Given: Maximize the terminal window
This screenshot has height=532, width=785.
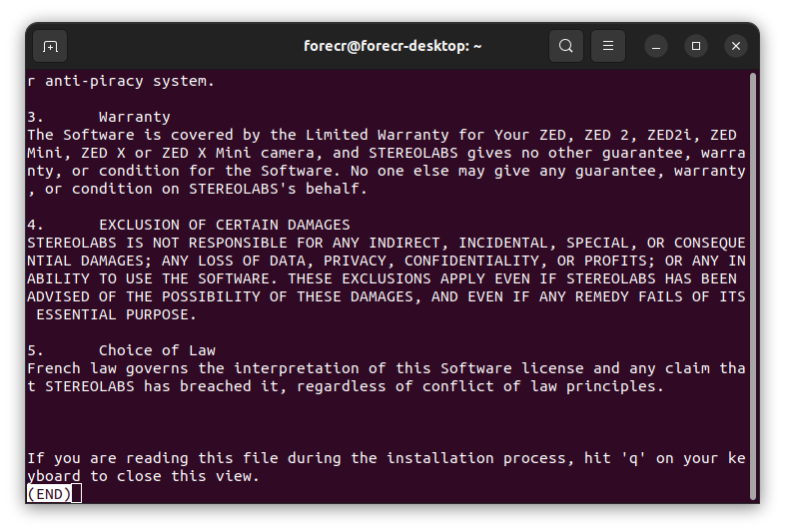Looking at the screenshot, I should pos(696,46).
